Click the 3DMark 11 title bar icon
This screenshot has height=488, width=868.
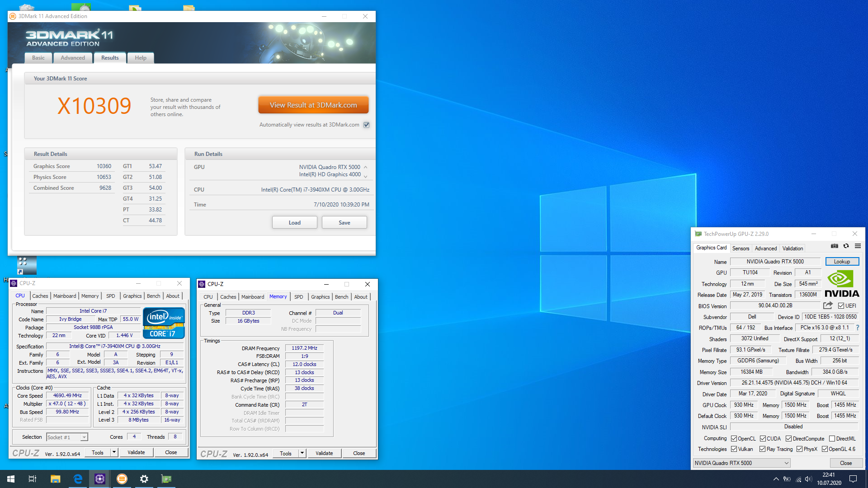(x=13, y=16)
